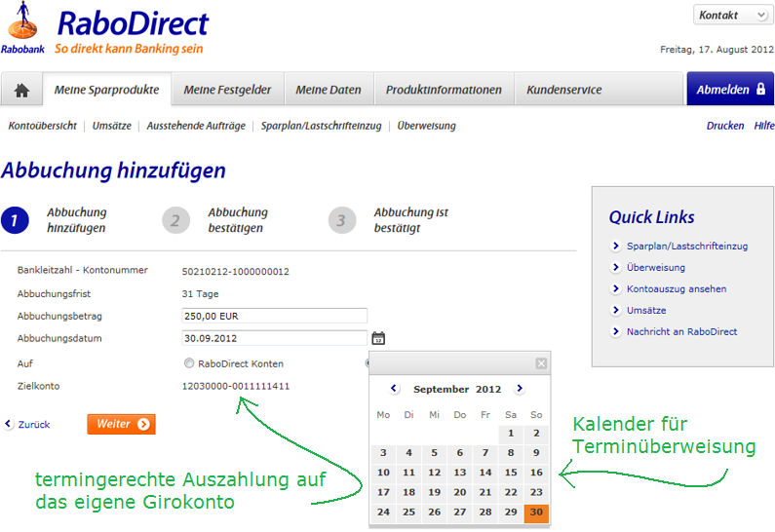
Task: Open Nachricht an RaboDirect quick link
Action: click(x=682, y=331)
